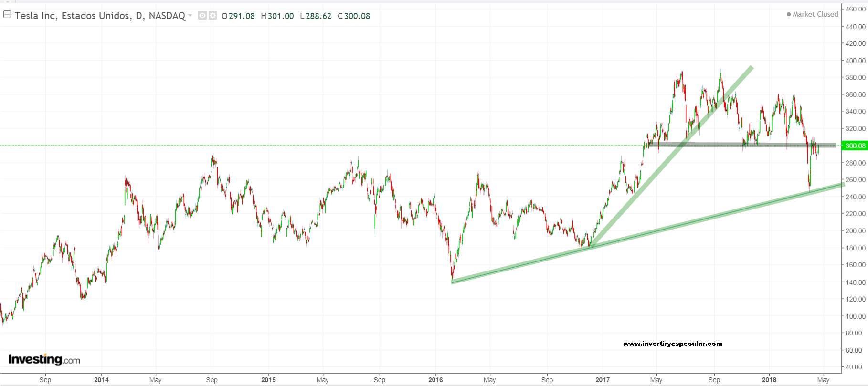This screenshot has width=868, height=386.
Task: Click the green 300.08 current price label
Action: coord(855,146)
